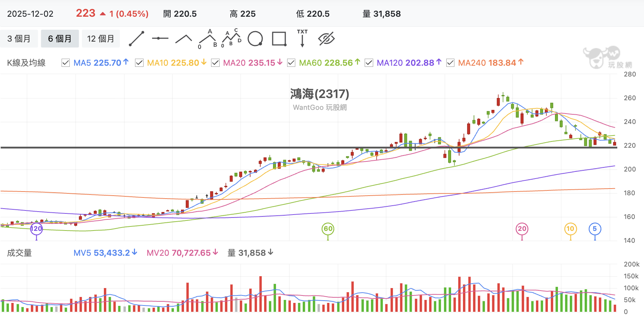
Task: Click the yellow 10 moving-average marker pin
Action: (x=571, y=229)
